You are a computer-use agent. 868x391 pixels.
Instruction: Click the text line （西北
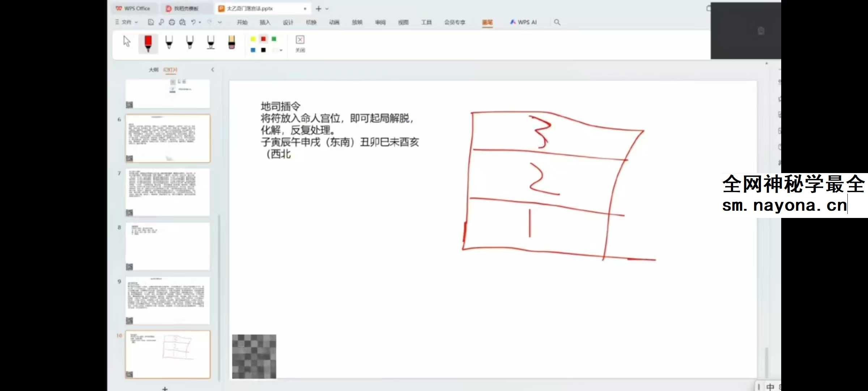278,154
